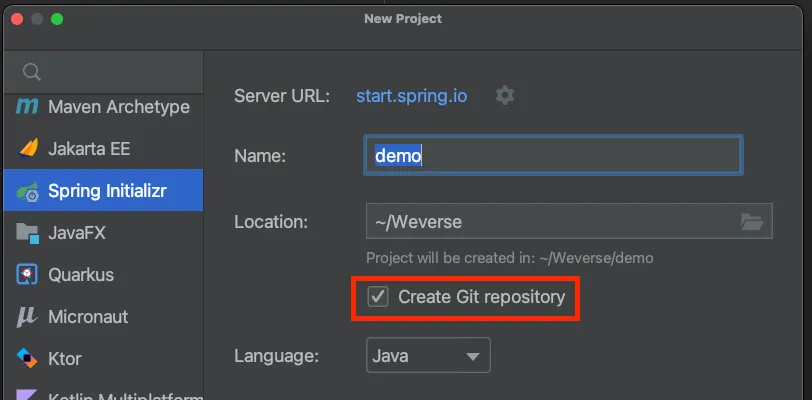Click the search magnifier icon in sidebar

(x=32, y=72)
